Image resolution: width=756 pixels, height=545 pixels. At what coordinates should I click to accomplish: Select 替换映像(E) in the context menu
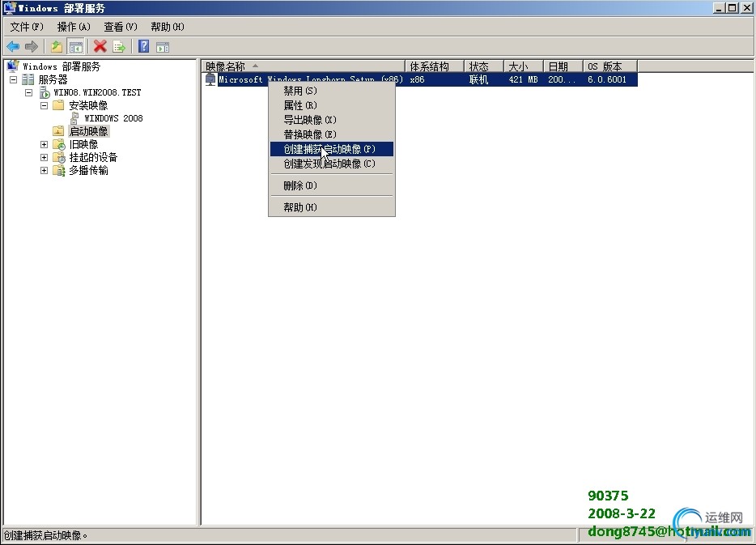pyautogui.click(x=332, y=134)
